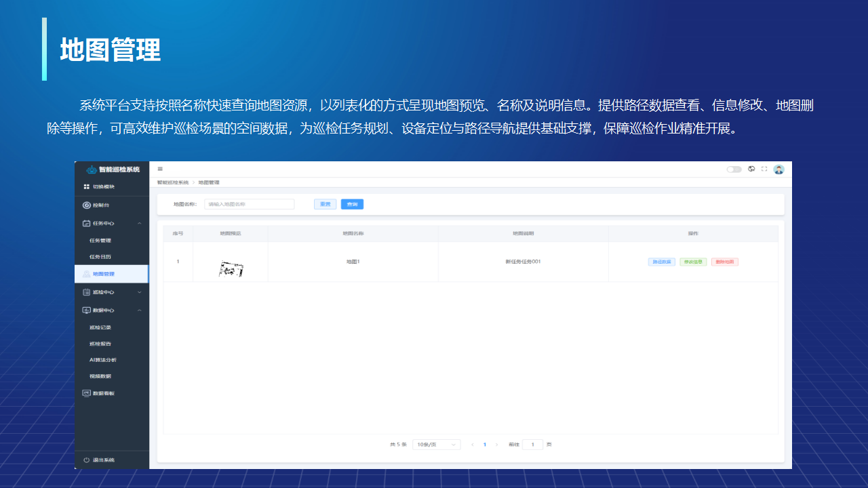The image size is (868, 488).
Task: Click 路径数据 button for 地图1
Action: click(662, 262)
